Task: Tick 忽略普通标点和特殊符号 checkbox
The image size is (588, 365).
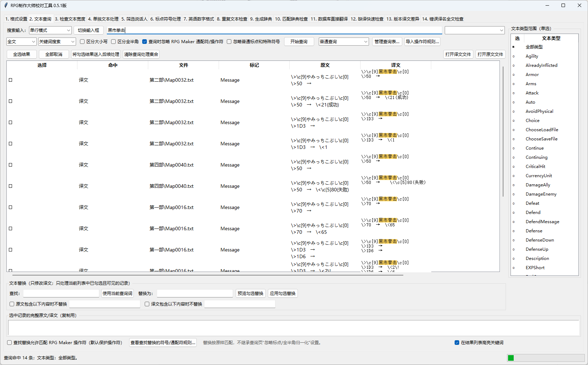Action: [229, 41]
